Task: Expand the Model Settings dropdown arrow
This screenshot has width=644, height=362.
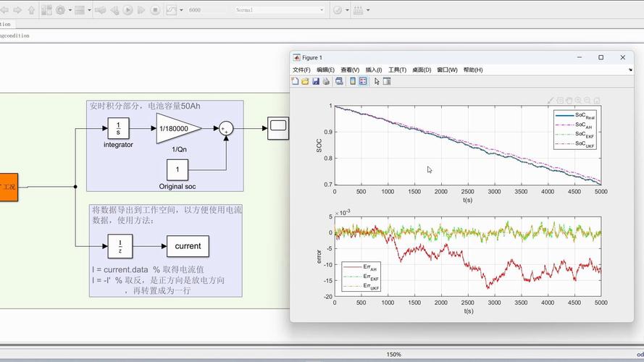Action: click(69, 10)
